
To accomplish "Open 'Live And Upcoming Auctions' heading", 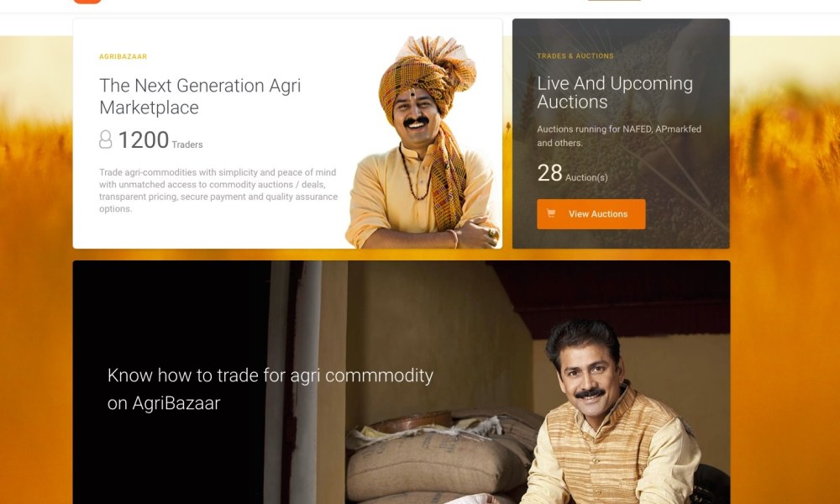I will 615,92.
